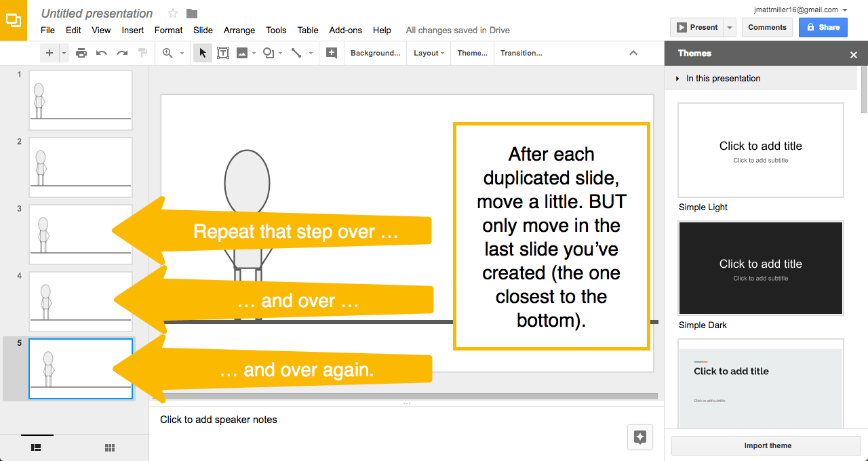This screenshot has height=461, width=868.
Task: Star the Untitled presentation
Action: click(x=173, y=14)
